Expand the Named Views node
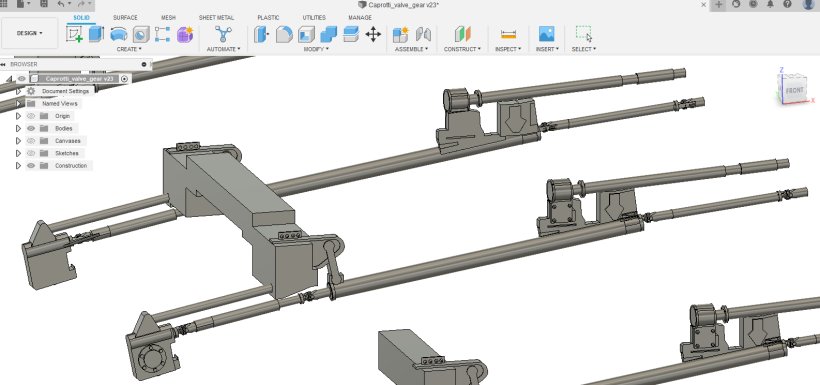Viewport: 820px width, 385px height. pyautogui.click(x=18, y=104)
